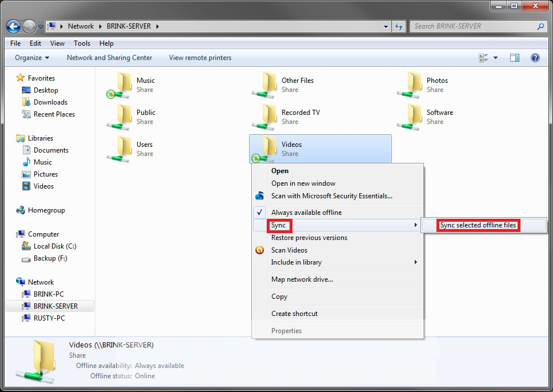The image size is (553, 392).
Task: Click Network and Sharing Center
Action: (109, 58)
